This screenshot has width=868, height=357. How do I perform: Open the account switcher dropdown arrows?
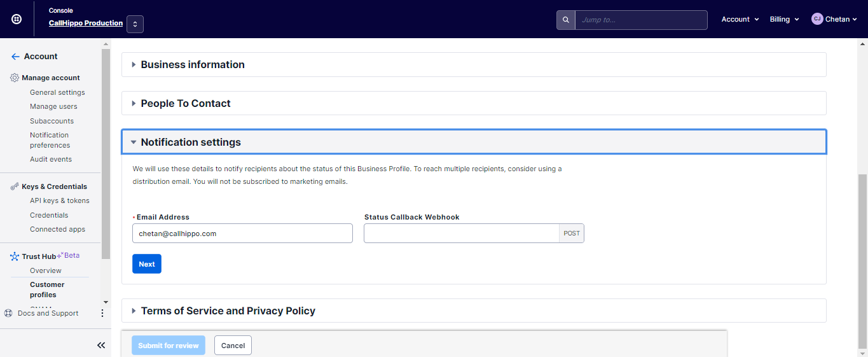click(135, 24)
